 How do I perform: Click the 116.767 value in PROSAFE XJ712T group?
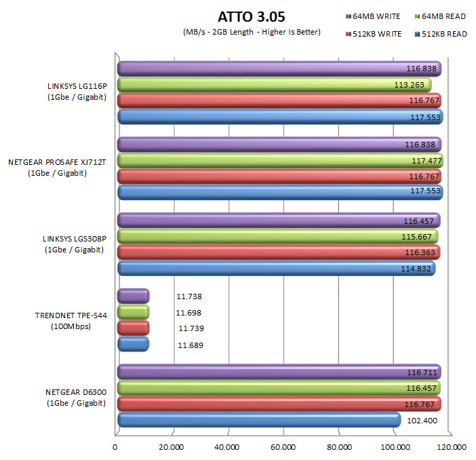click(424, 176)
